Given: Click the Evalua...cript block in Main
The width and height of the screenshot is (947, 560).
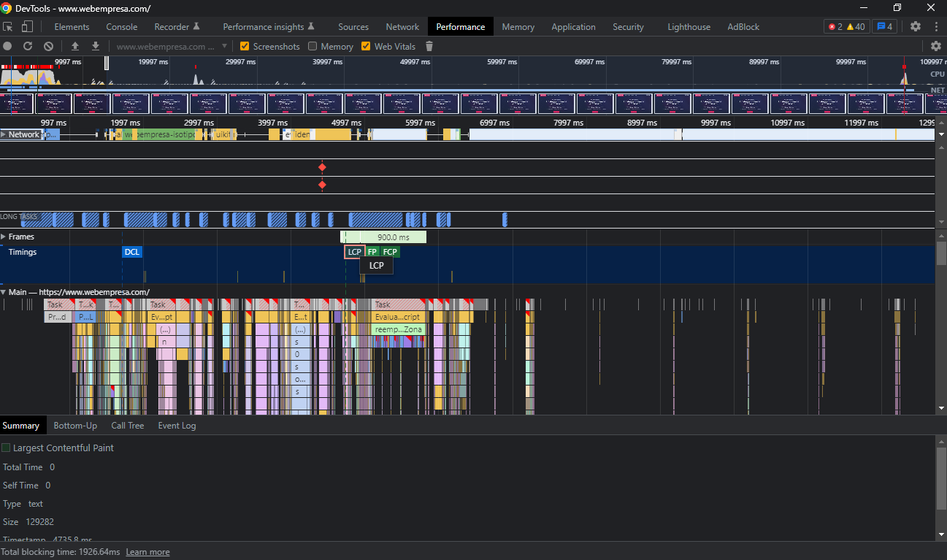Looking at the screenshot, I should tap(397, 317).
